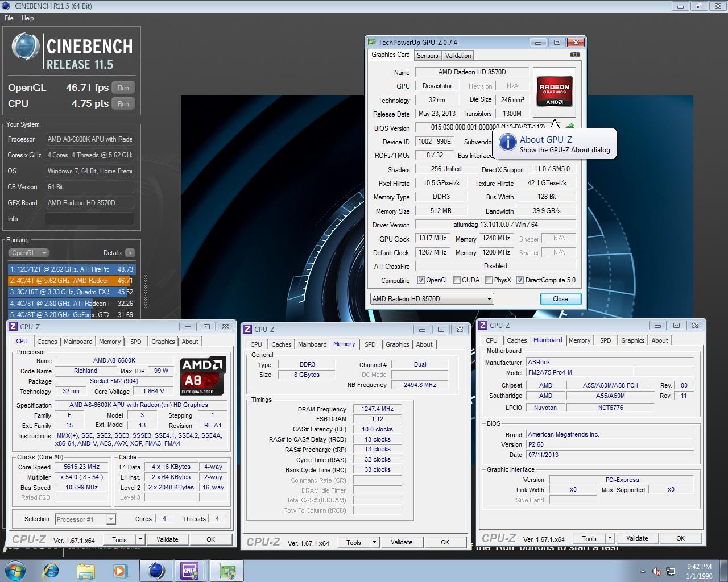Image resolution: width=728 pixels, height=582 pixels.
Task: Click Driver Version field atiumdag 13.101.0.0
Action: click(495, 225)
